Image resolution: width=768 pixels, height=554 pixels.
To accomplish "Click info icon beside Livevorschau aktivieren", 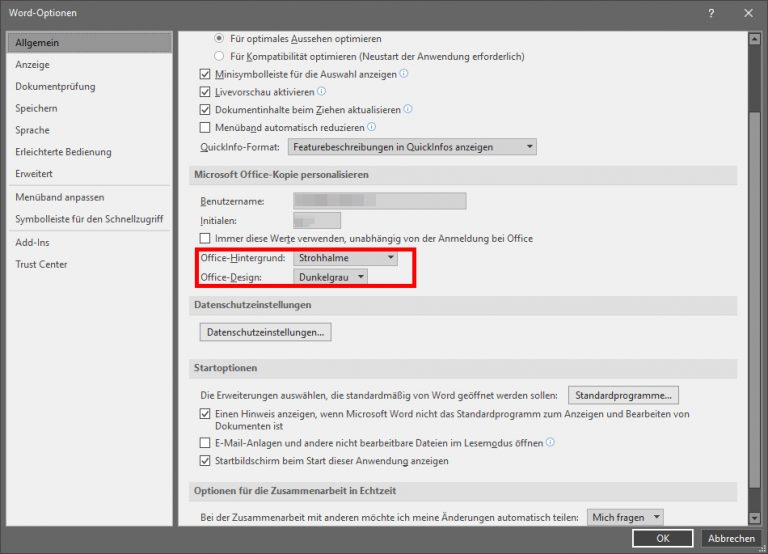I will coord(321,92).
